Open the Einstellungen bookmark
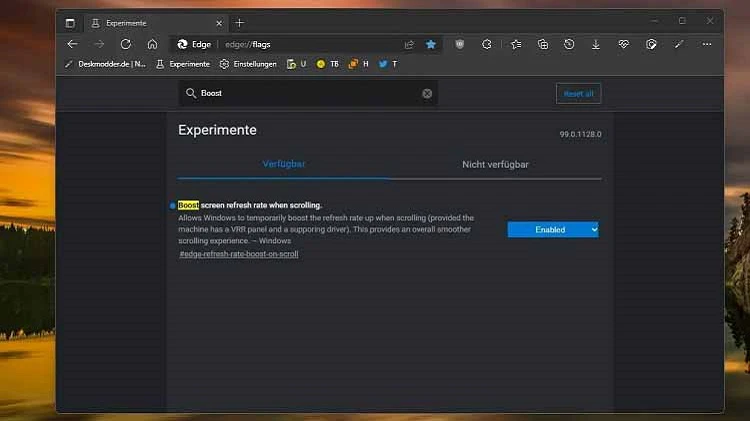The width and height of the screenshot is (750, 421). [248, 64]
